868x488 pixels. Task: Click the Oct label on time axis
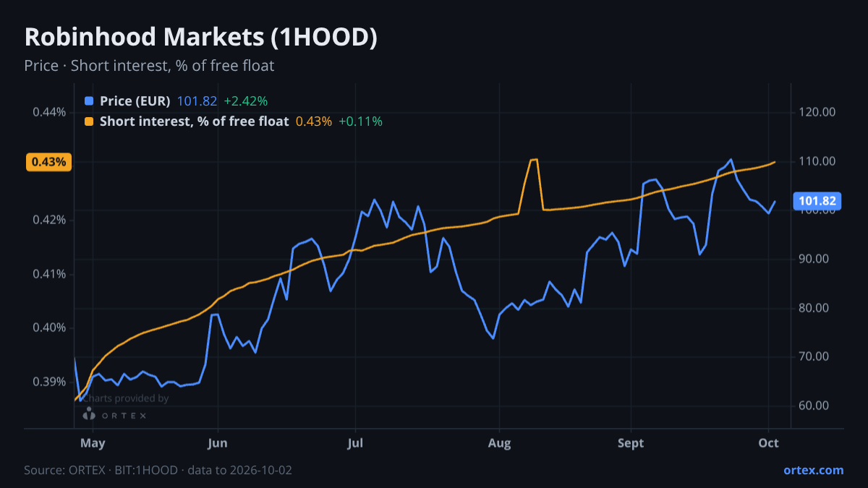769,442
